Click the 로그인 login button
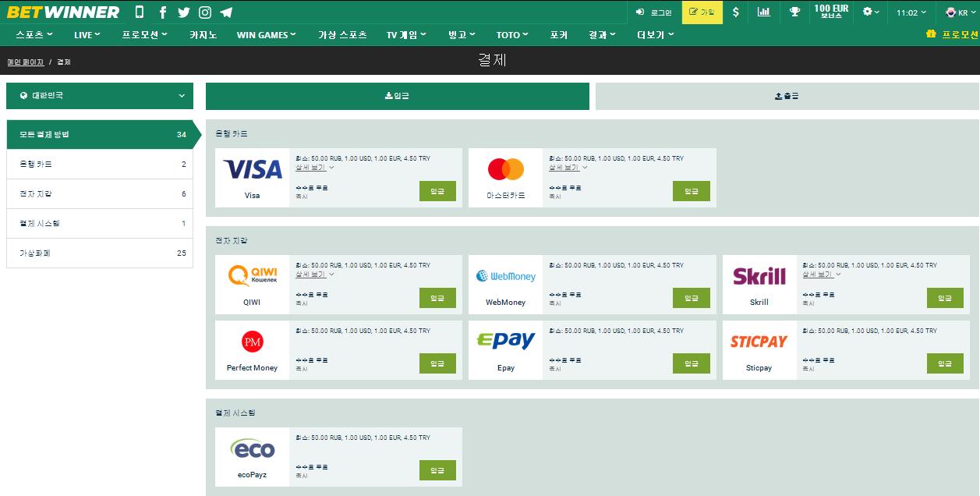 pos(653,12)
